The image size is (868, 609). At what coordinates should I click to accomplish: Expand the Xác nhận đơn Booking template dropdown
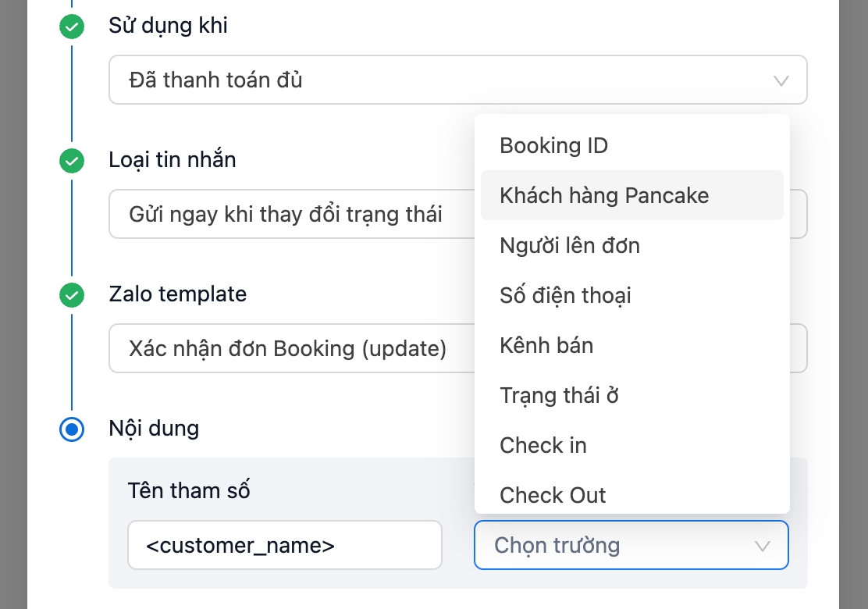click(289, 348)
